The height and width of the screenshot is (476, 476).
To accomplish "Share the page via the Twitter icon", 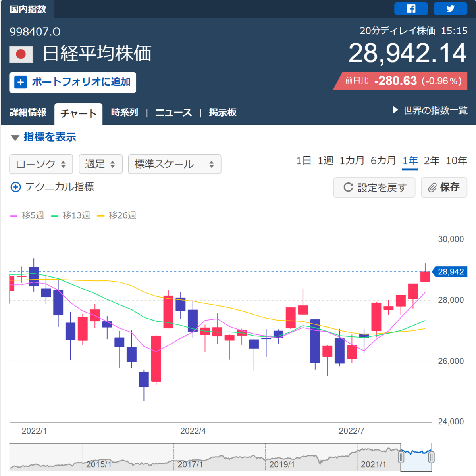I will (x=451, y=8).
